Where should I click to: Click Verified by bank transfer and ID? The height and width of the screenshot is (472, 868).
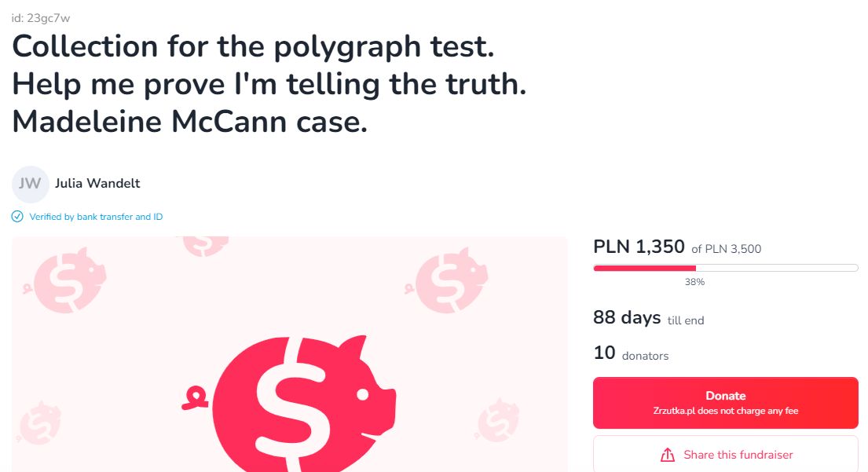tap(96, 217)
